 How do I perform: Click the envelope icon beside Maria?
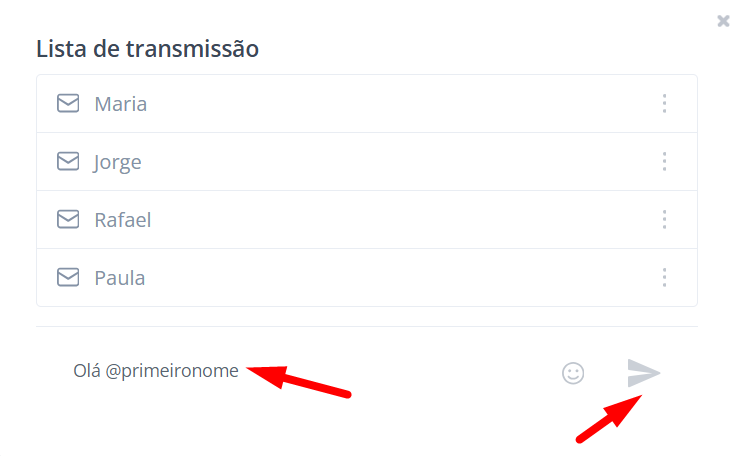pyautogui.click(x=68, y=103)
